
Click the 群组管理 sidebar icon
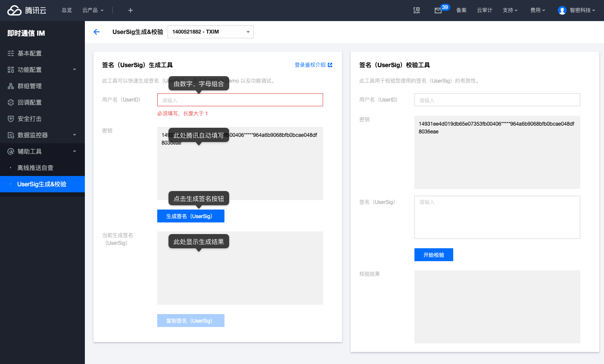click(x=11, y=86)
